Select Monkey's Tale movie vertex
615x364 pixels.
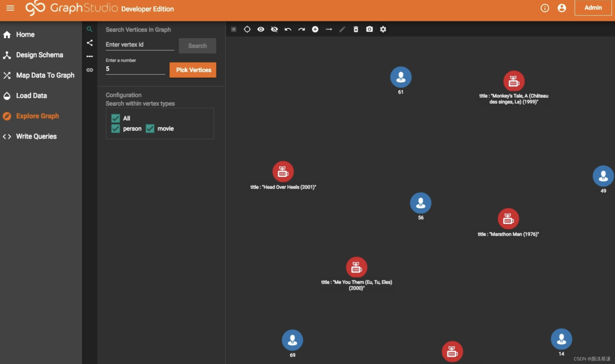coord(514,81)
